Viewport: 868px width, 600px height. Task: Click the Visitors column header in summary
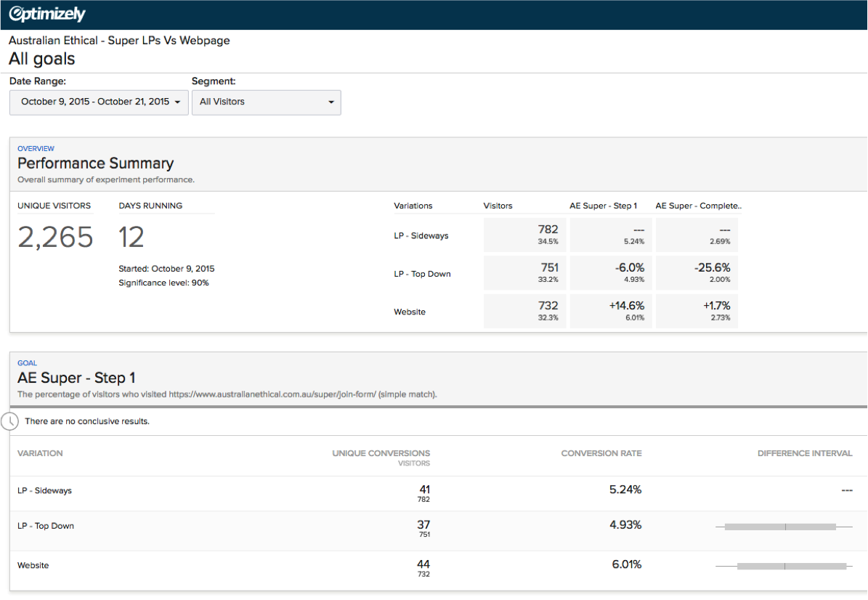coord(498,206)
